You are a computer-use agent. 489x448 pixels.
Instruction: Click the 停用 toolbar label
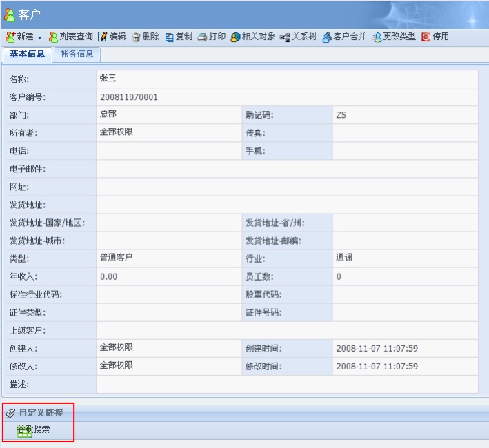tap(441, 37)
